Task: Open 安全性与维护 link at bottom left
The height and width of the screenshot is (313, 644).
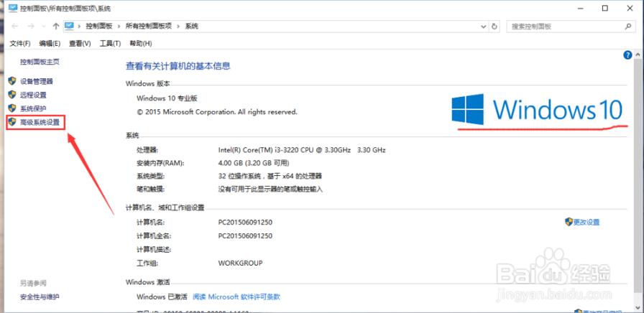Action: [40, 297]
